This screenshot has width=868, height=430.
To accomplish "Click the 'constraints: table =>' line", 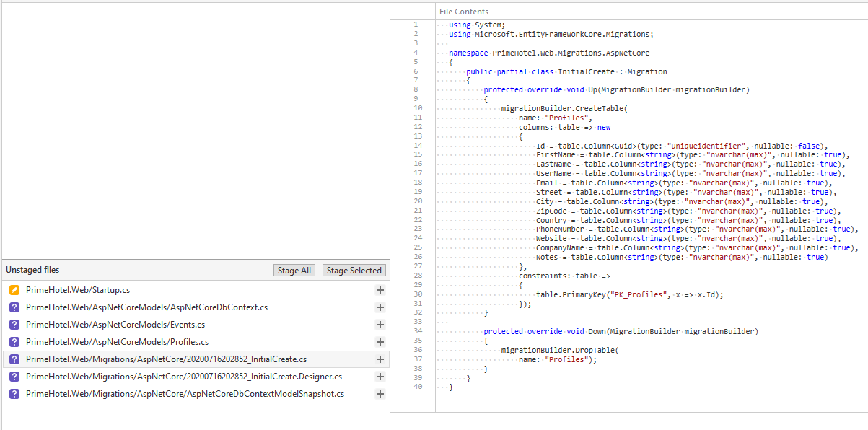I will tap(565, 276).
